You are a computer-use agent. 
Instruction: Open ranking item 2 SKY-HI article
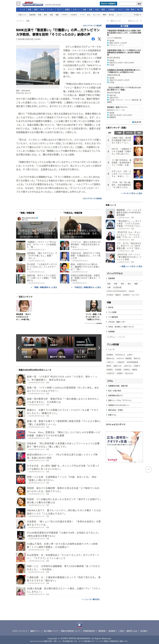coord(124,151)
